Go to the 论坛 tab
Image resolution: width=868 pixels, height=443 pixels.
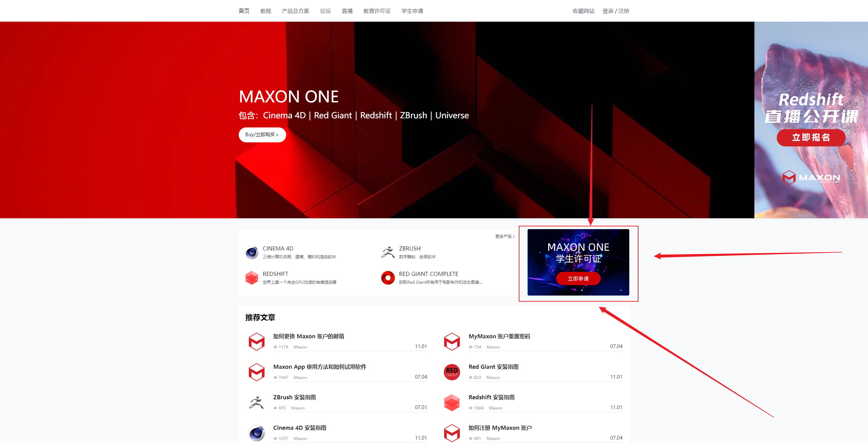pos(325,11)
